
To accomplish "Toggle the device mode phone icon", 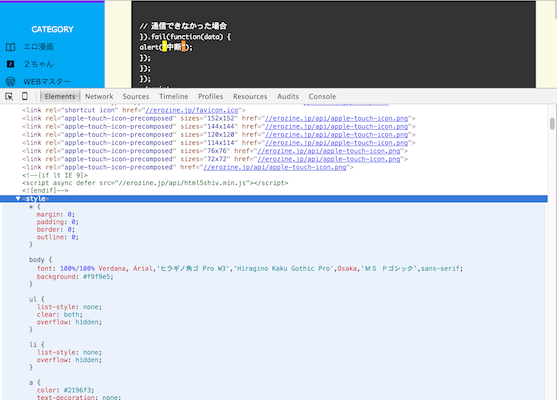I will 25,96.
